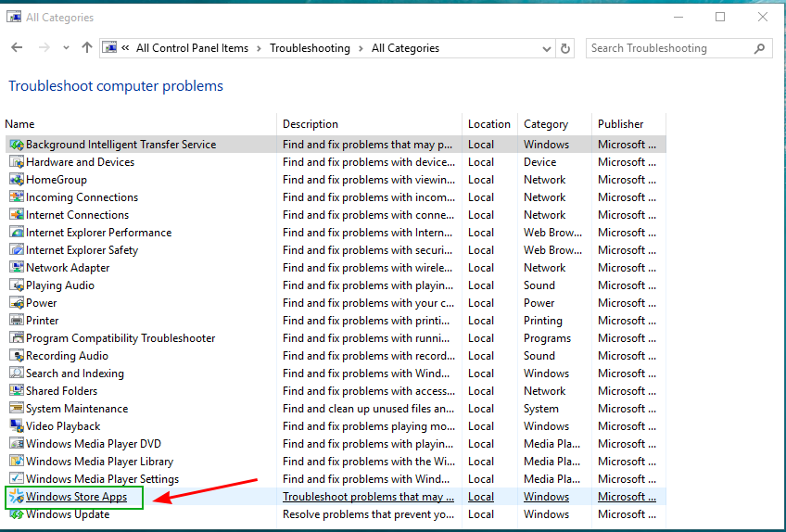The image size is (786, 532).
Task: Click the Shared Folders icon
Action: [17, 391]
